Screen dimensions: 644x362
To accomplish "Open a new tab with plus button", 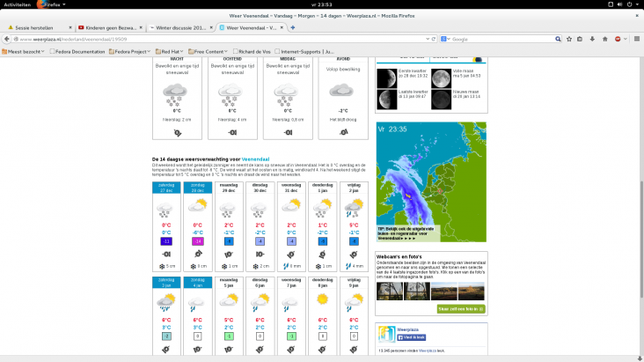I will (x=293, y=27).
